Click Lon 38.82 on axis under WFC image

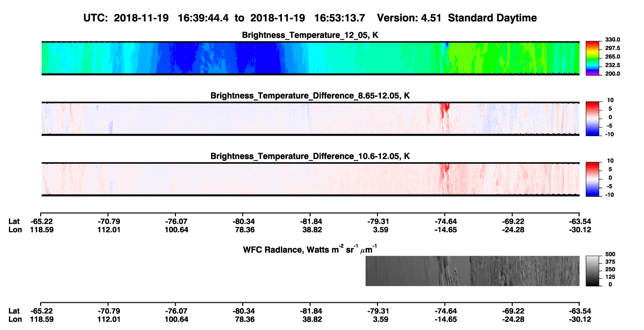pyautogui.click(x=311, y=319)
